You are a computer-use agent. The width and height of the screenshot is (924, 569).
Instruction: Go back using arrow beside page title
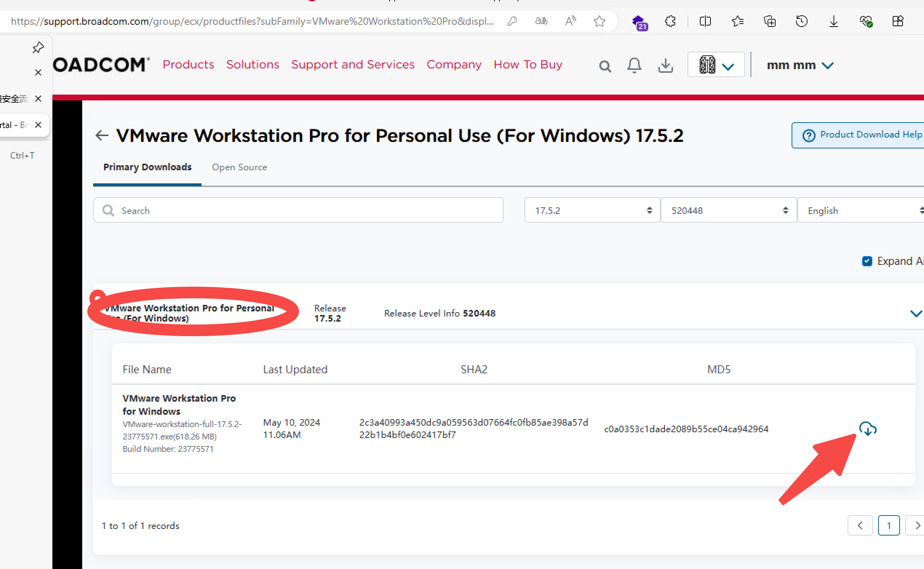(x=101, y=135)
